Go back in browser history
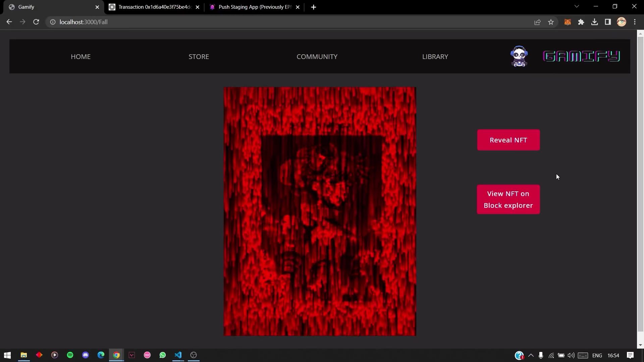This screenshot has width=644, height=362. coord(9,22)
